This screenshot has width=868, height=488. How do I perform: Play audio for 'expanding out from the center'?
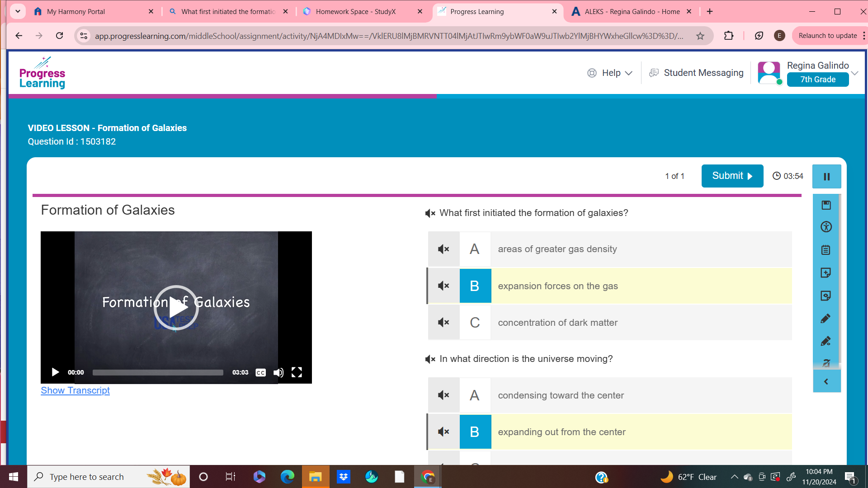pos(443,432)
